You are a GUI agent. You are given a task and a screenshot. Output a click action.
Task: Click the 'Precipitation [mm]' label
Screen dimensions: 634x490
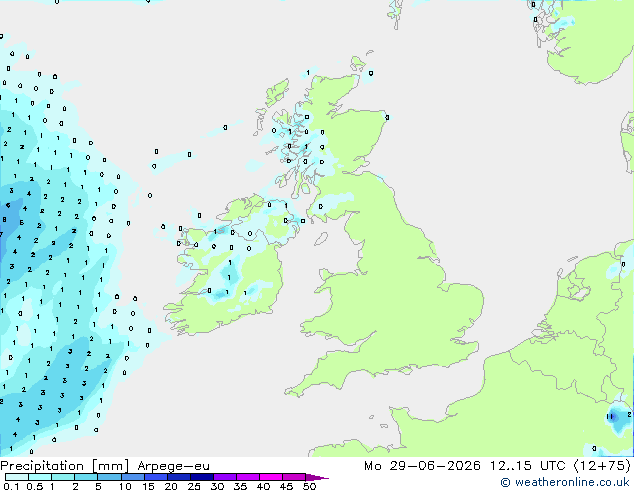[x=65, y=466]
